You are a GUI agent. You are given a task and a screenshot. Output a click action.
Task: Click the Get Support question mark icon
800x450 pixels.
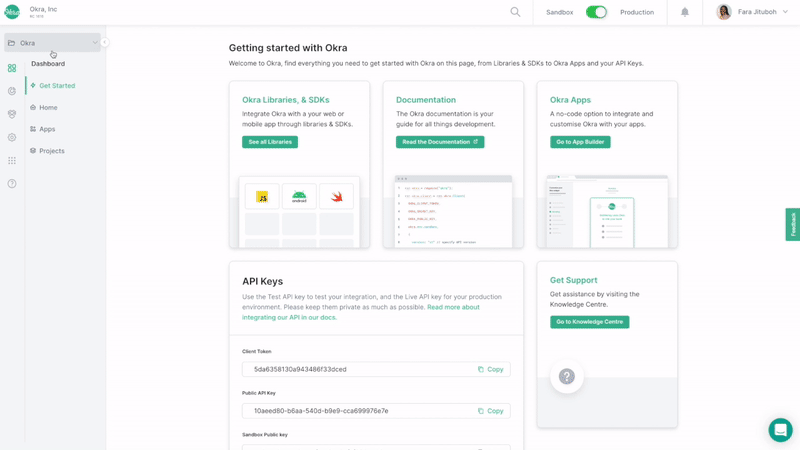(567, 377)
